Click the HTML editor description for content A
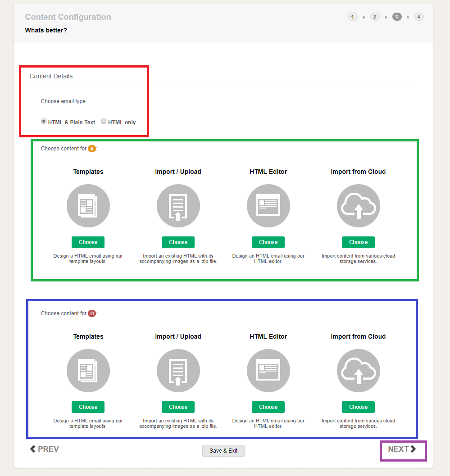 (268, 258)
